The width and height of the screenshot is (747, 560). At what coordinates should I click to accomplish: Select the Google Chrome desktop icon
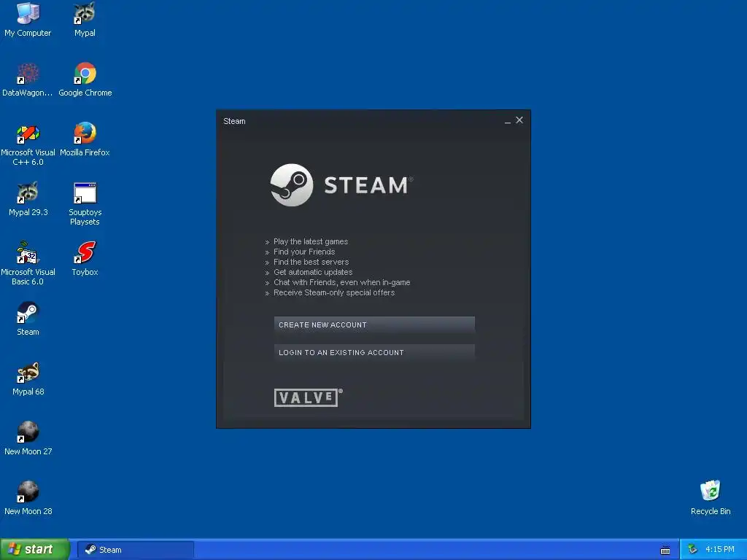[85, 79]
